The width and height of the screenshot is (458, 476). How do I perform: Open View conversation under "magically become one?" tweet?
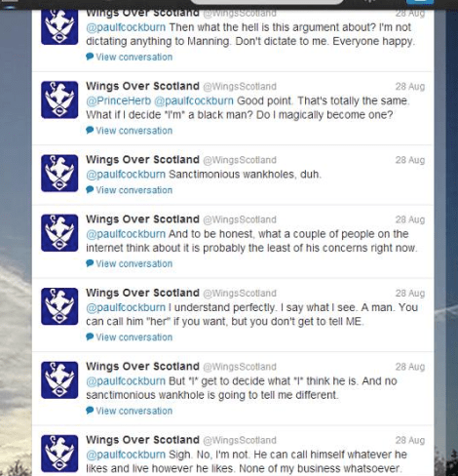point(134,131)
